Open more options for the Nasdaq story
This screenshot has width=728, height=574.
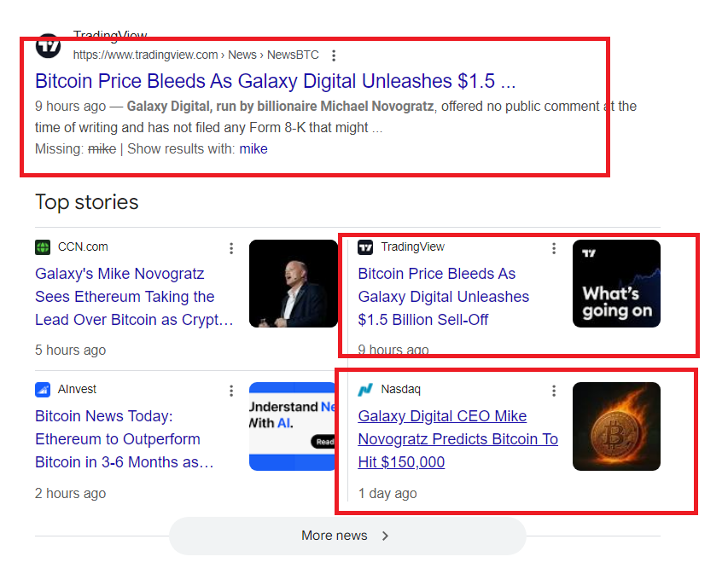tap(553, 391)
